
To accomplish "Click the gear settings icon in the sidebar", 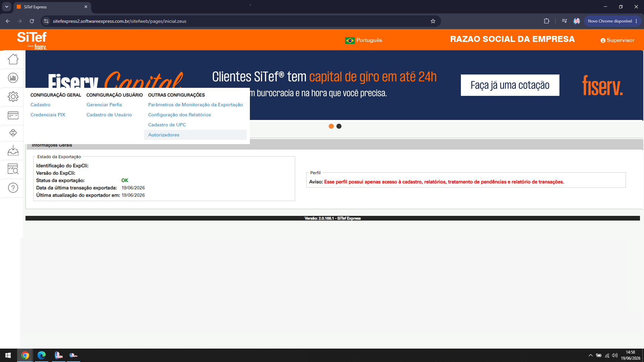I will [x=13, y=97].
